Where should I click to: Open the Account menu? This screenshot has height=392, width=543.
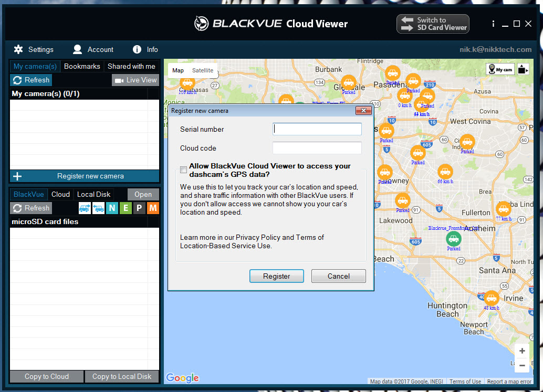coord(93,49)
